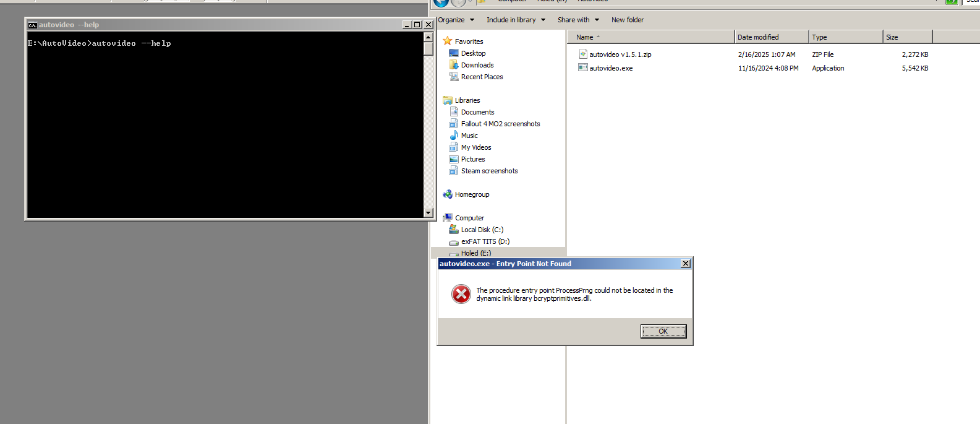980x424 pixels.
Task: Click the New folder button
Action: pos(628,20)
